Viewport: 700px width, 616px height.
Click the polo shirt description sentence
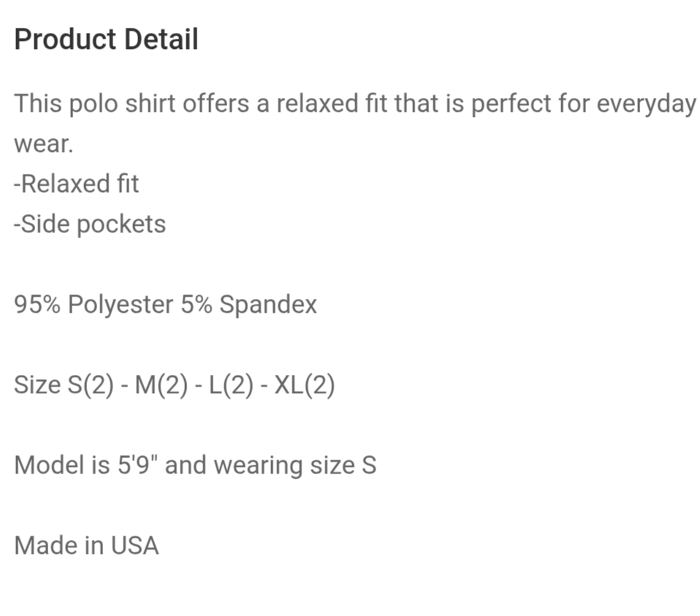coord(355,123)
